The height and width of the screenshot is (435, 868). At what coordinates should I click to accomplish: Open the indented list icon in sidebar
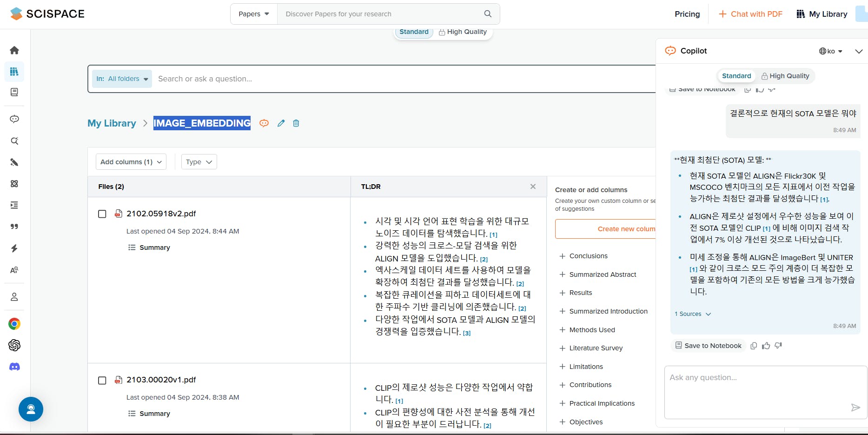point(14,205)
